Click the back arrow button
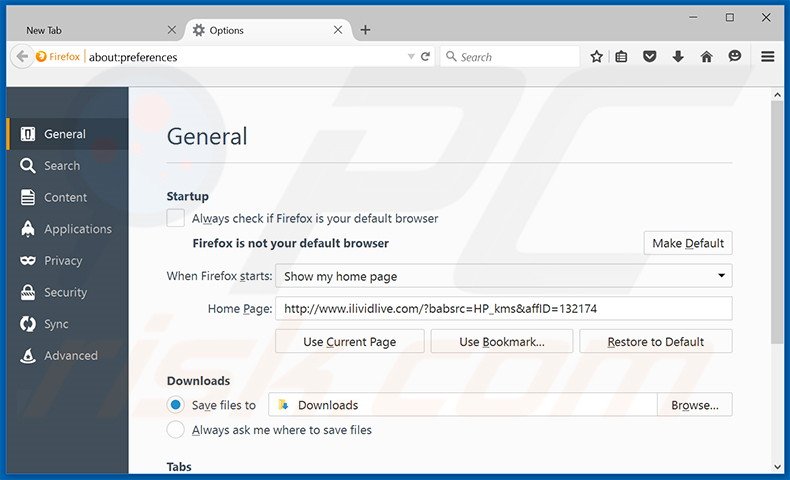 pos(22,57)
